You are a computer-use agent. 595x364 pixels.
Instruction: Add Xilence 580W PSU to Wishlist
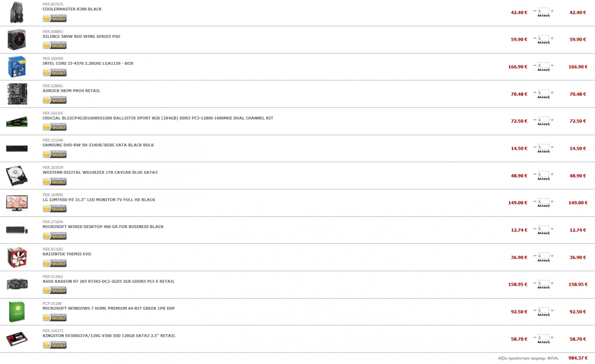[55, 46]
